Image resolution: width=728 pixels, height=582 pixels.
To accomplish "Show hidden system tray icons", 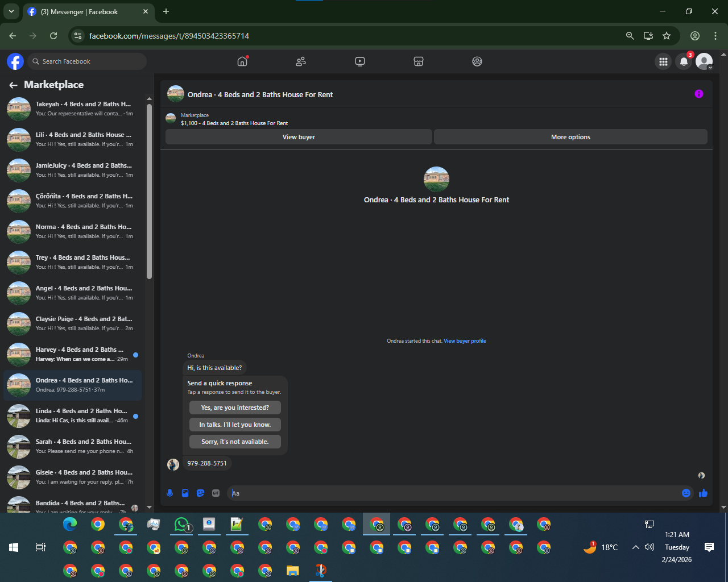I will 635,547.
